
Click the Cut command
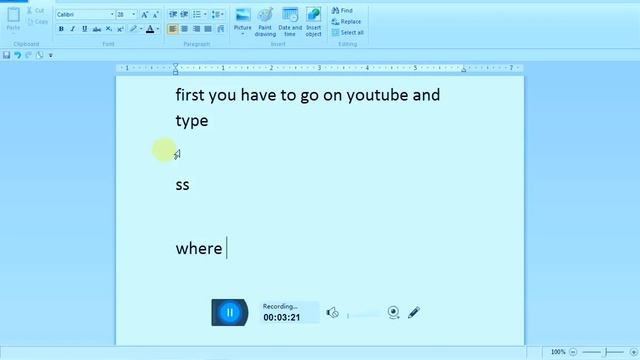point(36,10)
